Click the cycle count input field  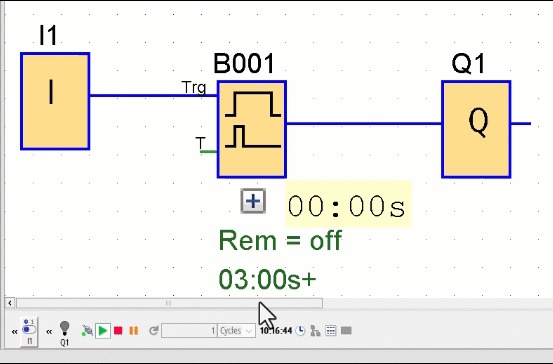click(x=189, y=330)
